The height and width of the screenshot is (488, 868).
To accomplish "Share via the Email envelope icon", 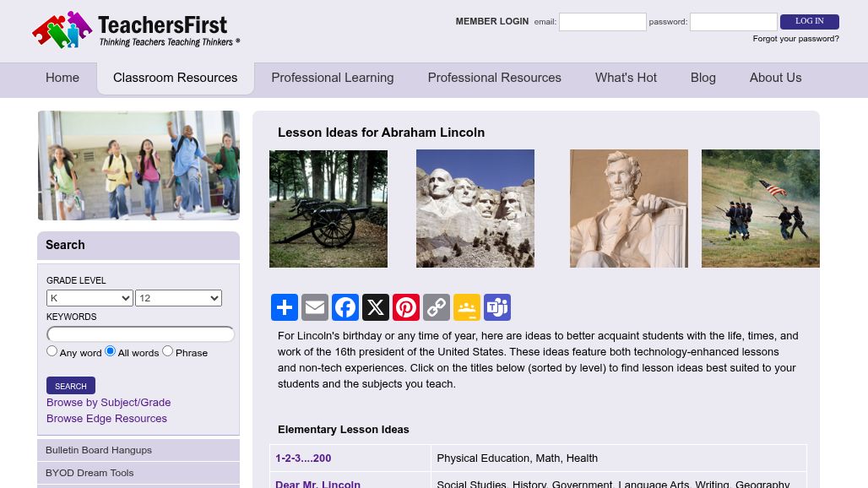I will click(315, 307).
